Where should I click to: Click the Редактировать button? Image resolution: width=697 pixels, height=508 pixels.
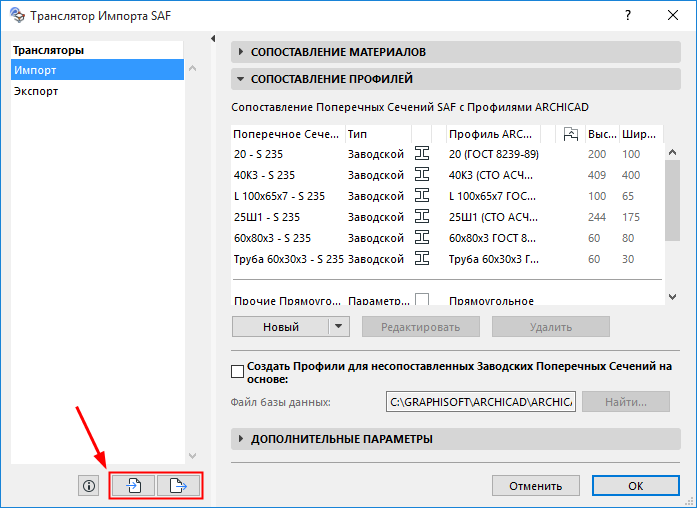point(421,327)
